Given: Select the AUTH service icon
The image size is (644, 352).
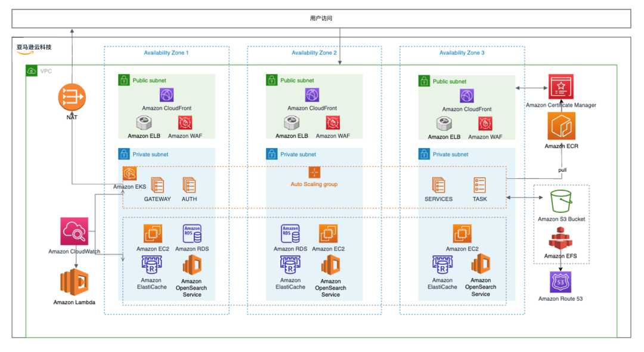Looking at the screenshot, I should [x=190, y=185].
